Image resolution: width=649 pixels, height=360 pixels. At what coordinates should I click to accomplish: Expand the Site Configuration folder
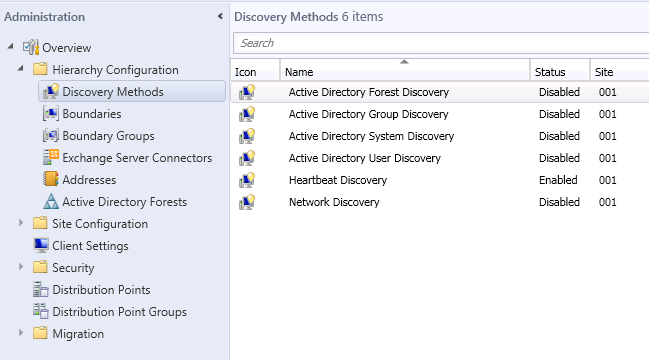(x=21, y=223)
